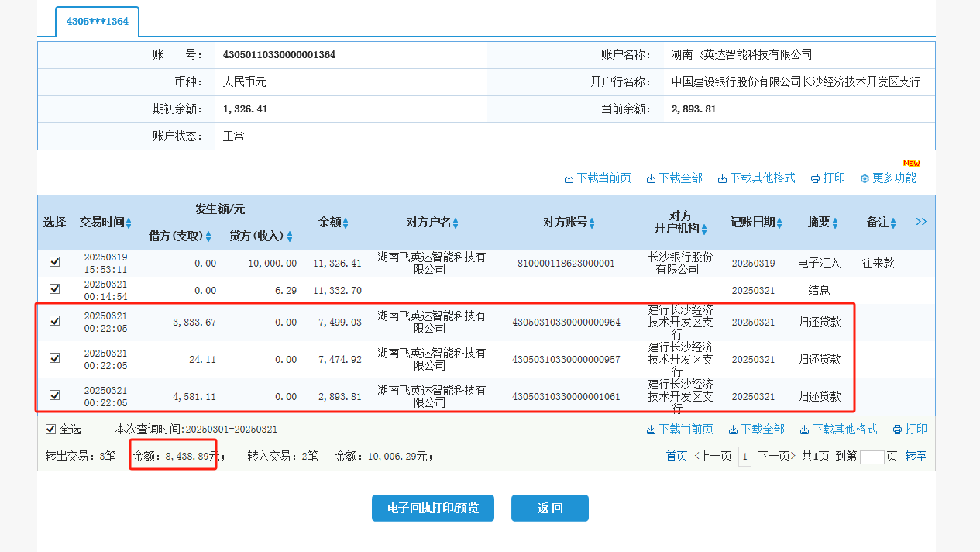Open 更多功能 gear icon
Image resolution: width=980 pixels, height=552 pixels.
[x=865, y=178]
